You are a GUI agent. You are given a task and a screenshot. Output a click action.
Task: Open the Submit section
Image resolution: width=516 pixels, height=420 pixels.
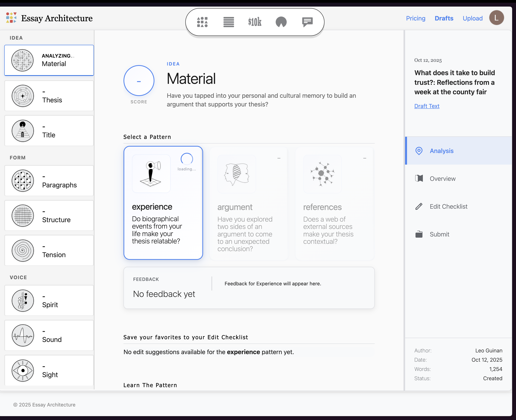tap(439, 234)
